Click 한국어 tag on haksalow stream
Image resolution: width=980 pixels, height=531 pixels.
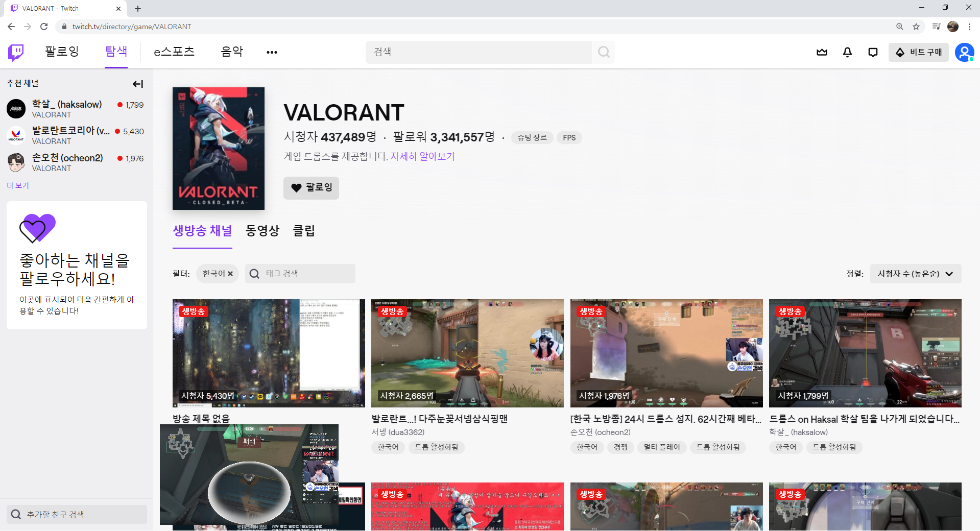coord(786,447)
